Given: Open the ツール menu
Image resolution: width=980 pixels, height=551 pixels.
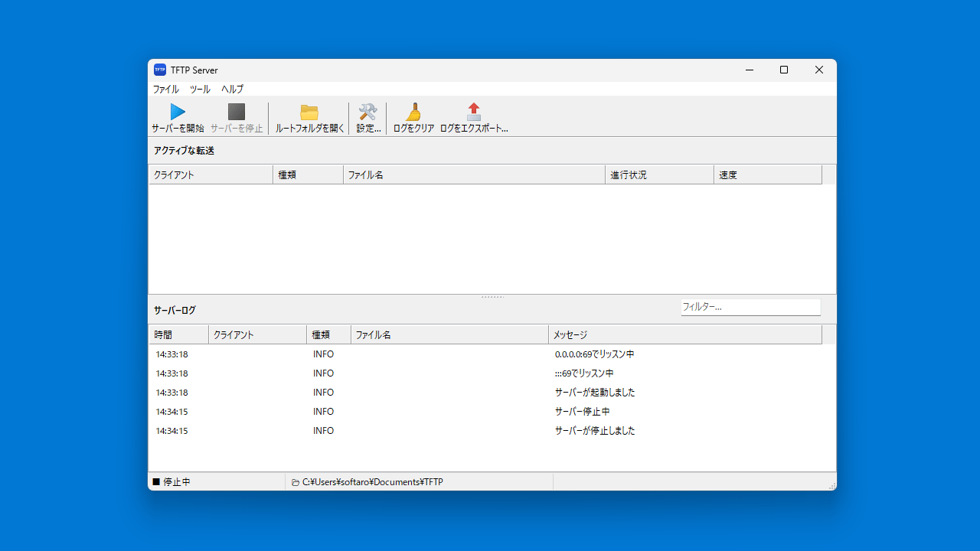Looking at the screenshot, I should pos(199,90).
